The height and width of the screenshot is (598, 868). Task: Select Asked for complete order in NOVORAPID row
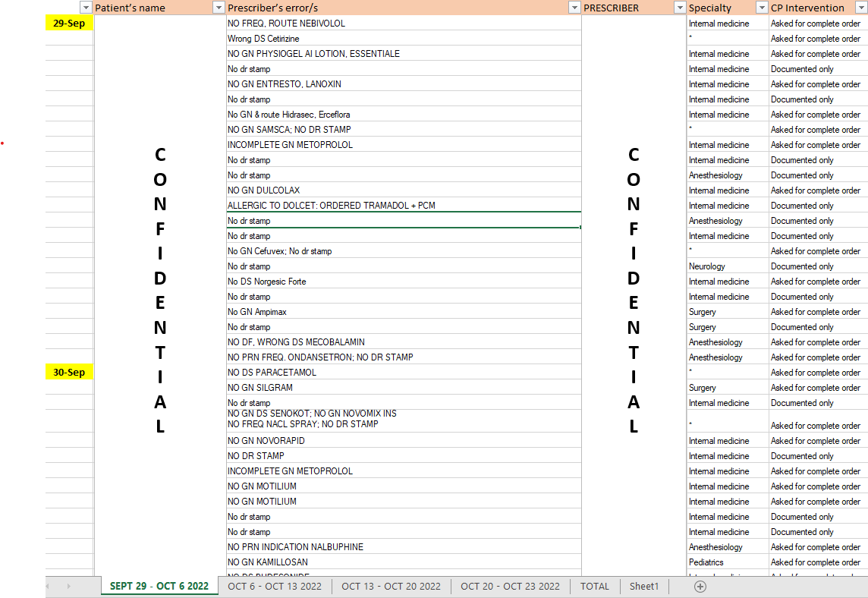click(x=818, y=441)
